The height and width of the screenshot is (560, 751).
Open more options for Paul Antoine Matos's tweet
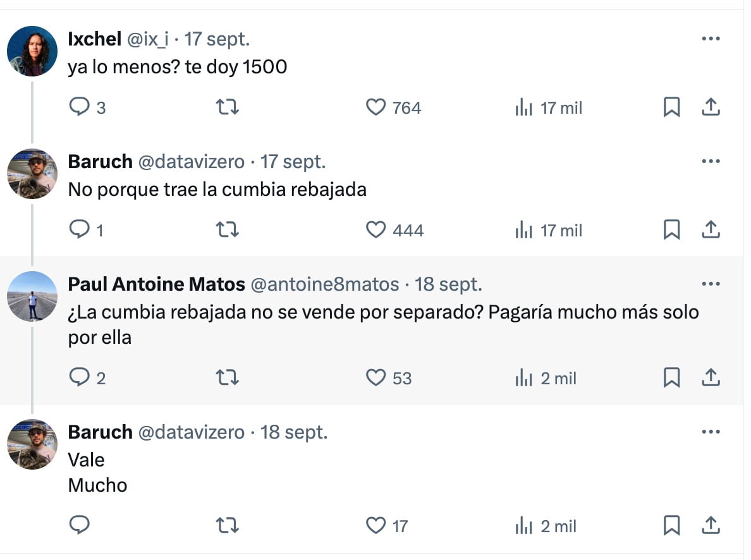tap(711, 284)
